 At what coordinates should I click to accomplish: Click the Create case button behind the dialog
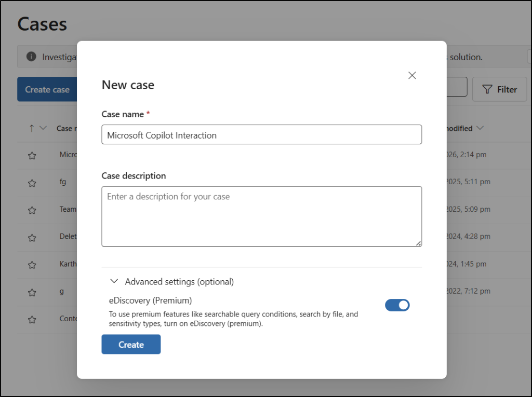[47, 89]
